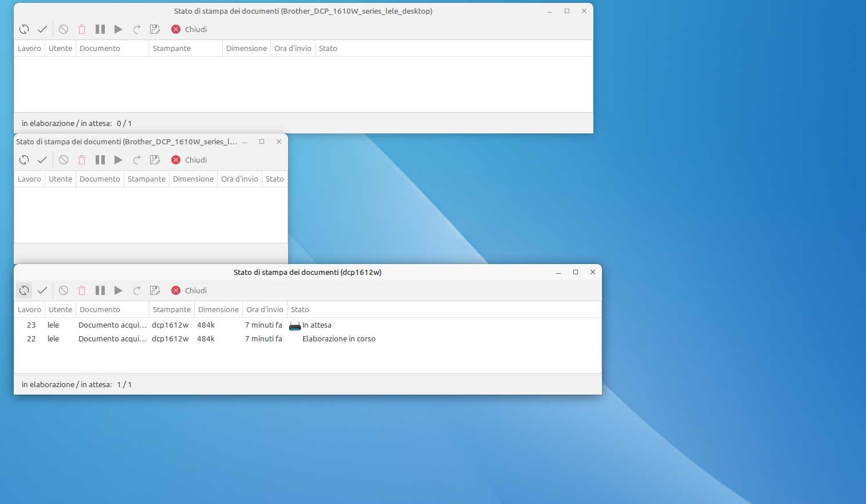Click delete trash icon in dcp1612w window
The width and height of the screenshot is (866, 504).
[x=82, y=290]
